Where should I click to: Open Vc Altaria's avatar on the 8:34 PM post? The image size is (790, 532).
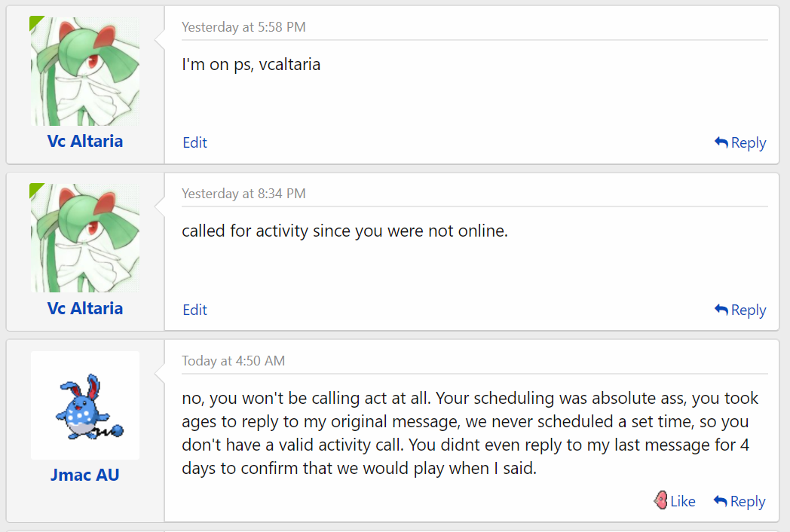point(85,238)
